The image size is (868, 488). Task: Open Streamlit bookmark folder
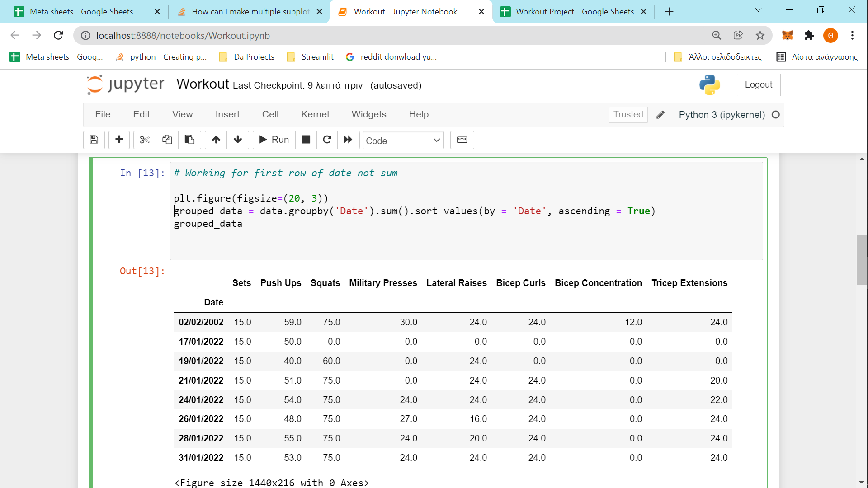(311, 57)
